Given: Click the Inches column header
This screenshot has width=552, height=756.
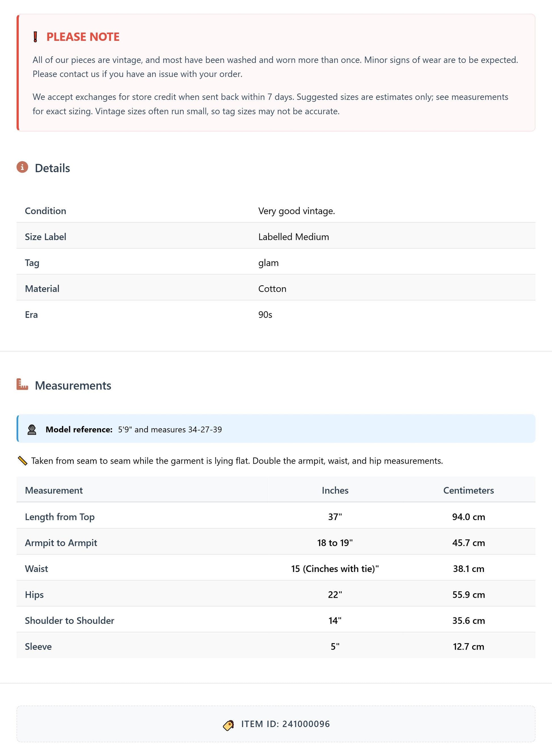Looking at the screenshot, I should pos(335,490).
